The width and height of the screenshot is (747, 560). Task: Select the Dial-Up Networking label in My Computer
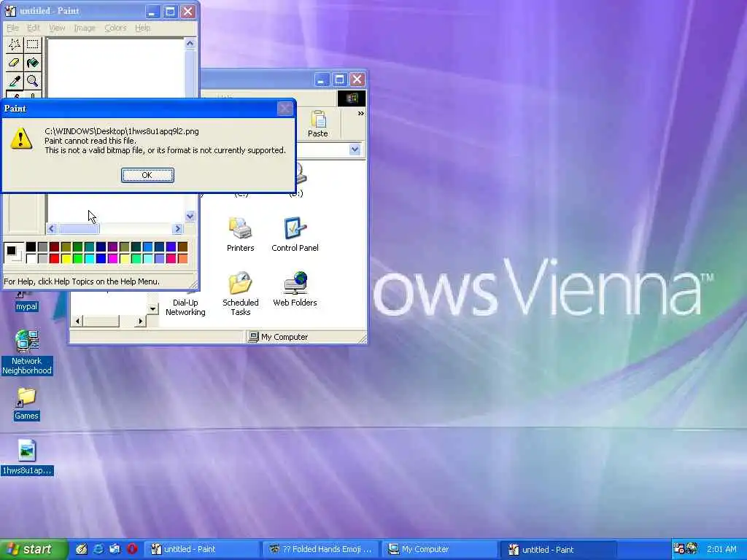tap(185, 307)
